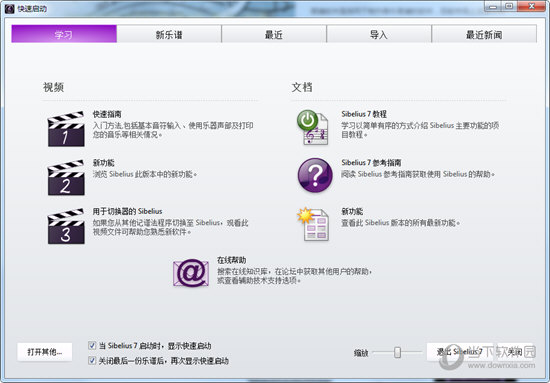Click description text 浏览 Sibelius 此版本中的新功能
Viewport: 550px width, 383px height.
click(x=145, y=174)
